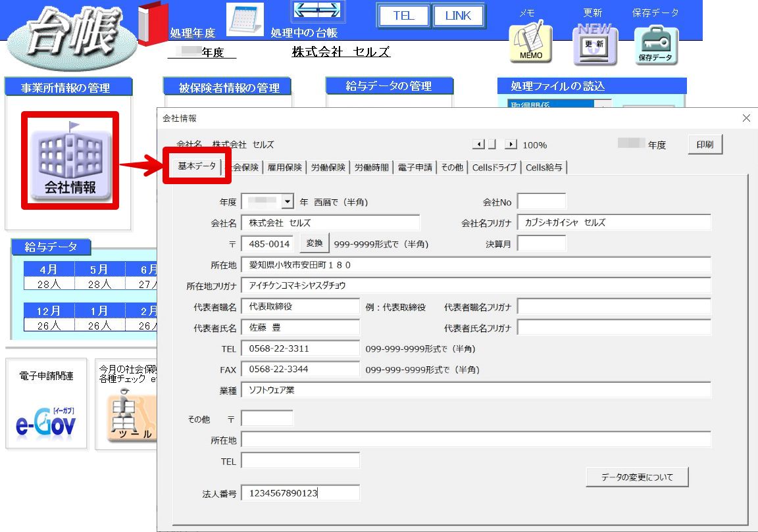Image resolution: width=758 pixels, height=532 pixels.
Task: Click the 会社名フリガナ input field
Action: pos(614,223)
